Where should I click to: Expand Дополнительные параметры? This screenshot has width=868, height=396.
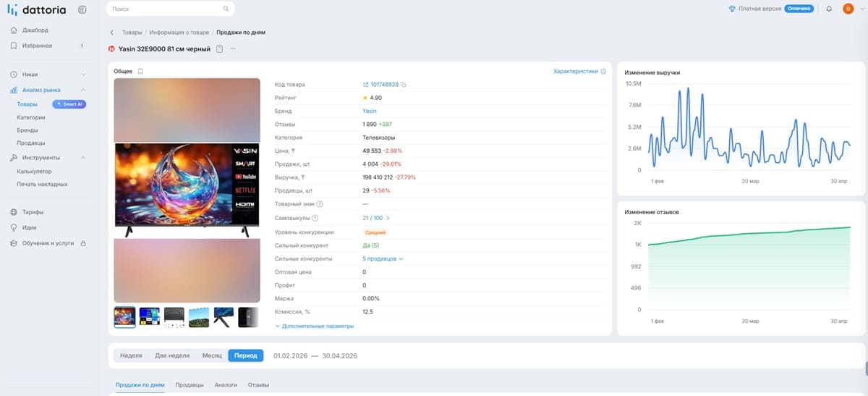tap(315, 326)
